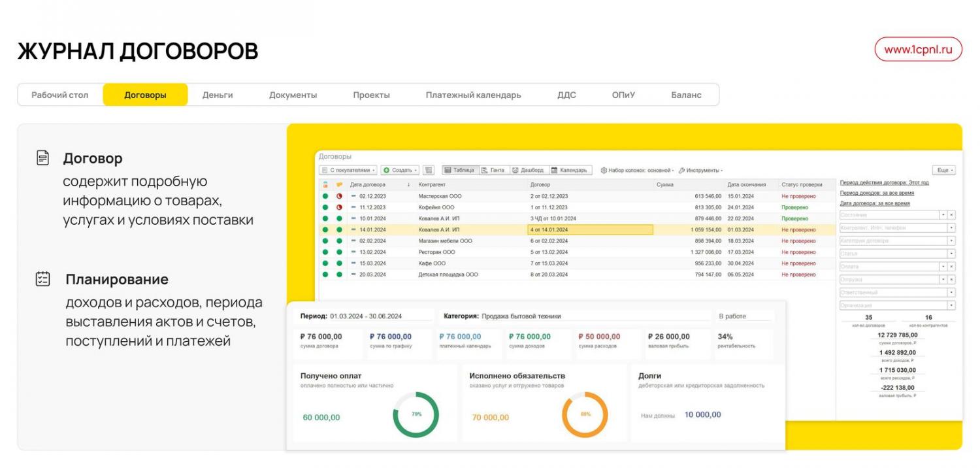The height and width of the screenshot is (468, 980).
Task: Sort by the Дата договора column header
Action: click(x=368, y=185)
